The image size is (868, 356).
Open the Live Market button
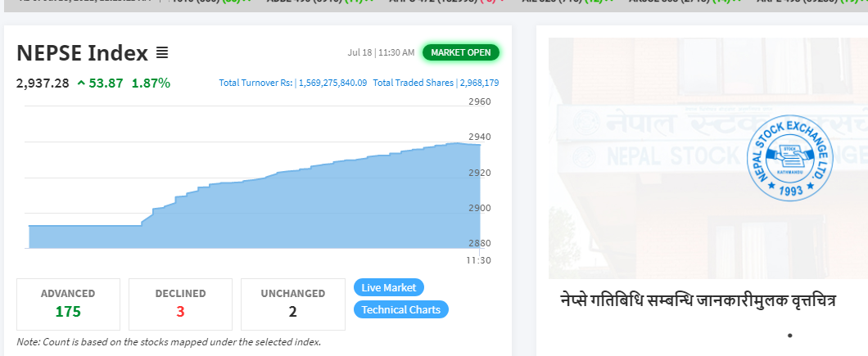click(389, 287)
